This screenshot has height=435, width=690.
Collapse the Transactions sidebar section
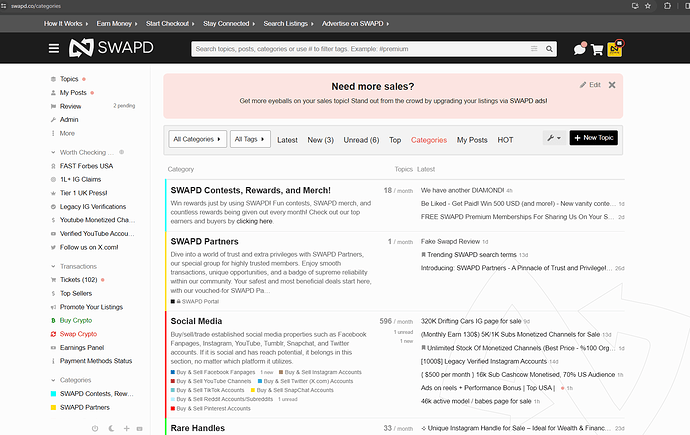53,267
